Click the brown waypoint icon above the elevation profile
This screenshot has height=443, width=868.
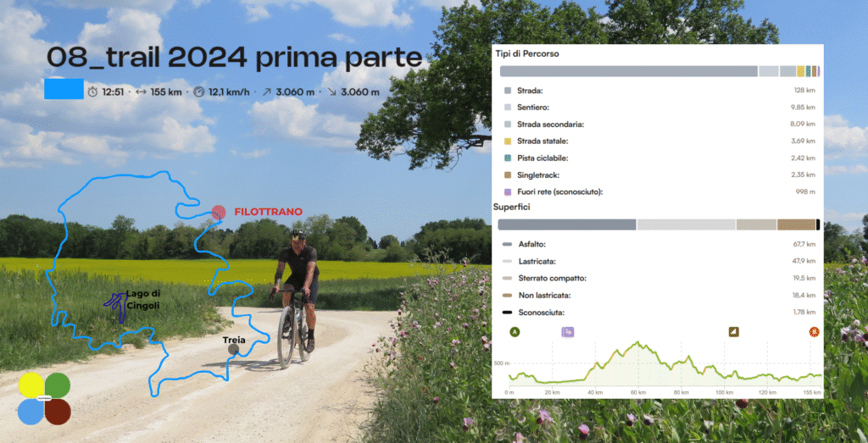point(734,332)
